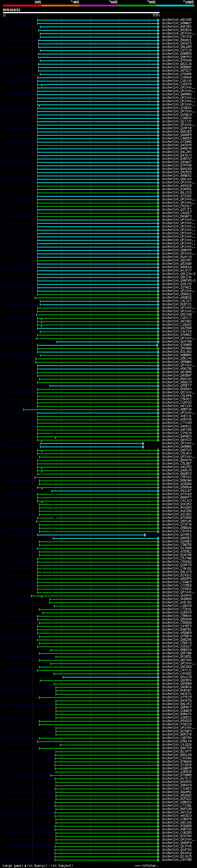Click the red 20% identity color segment

coord(22,6)
